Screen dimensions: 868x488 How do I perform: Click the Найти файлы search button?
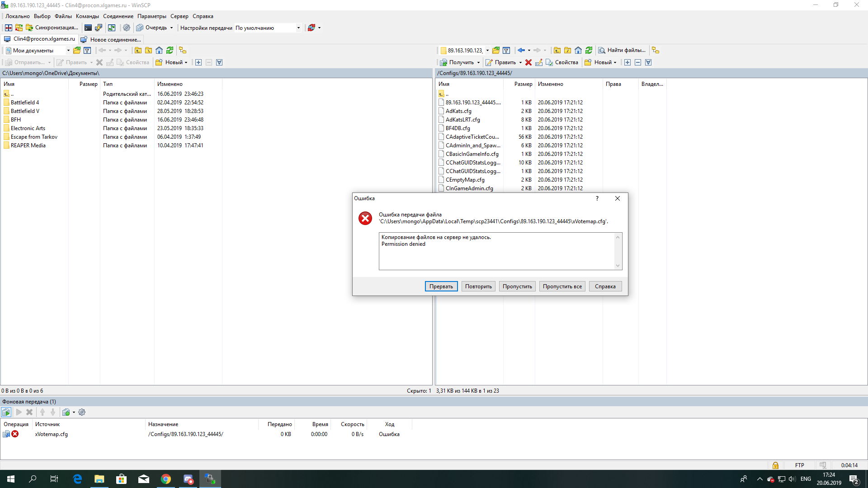[622, 50]
